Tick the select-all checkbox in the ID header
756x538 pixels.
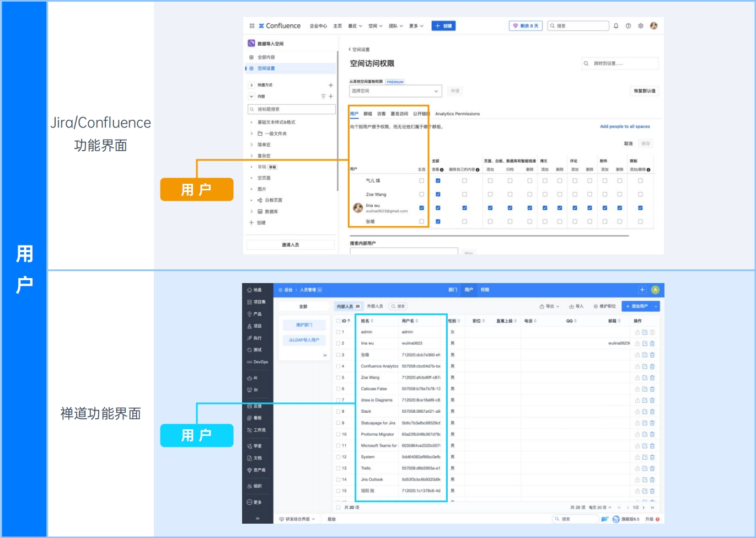pos(339,321)
